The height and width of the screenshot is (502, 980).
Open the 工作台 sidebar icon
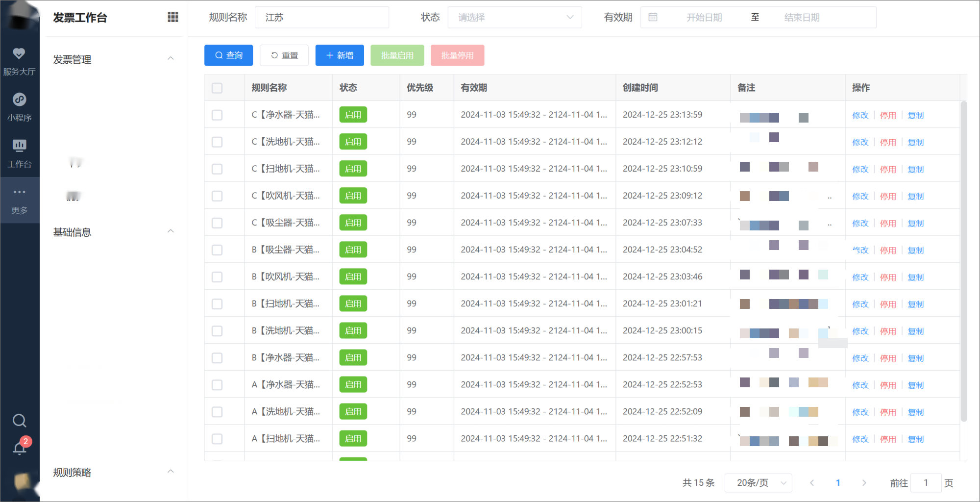(19, 146)
